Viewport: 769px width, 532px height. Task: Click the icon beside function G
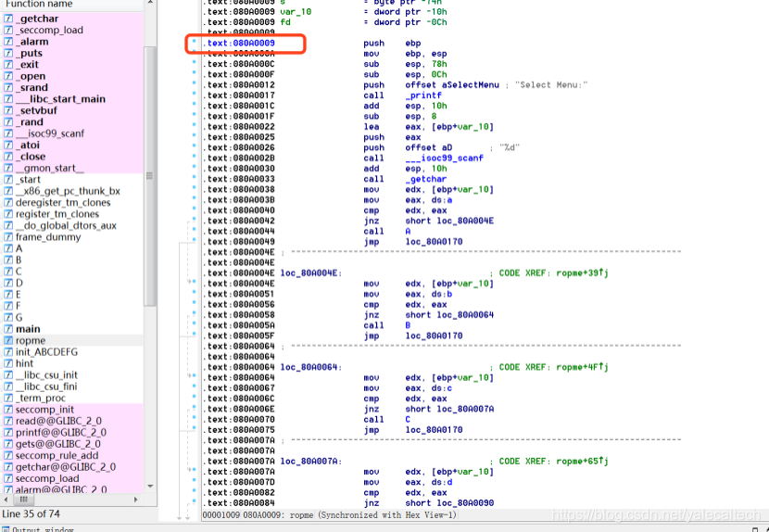pos(8,318)
